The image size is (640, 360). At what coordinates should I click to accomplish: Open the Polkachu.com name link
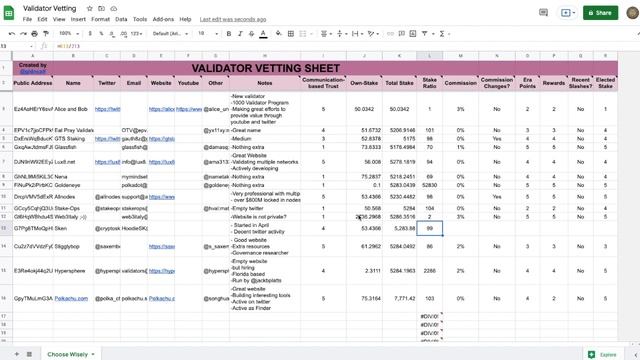point(71,298)
